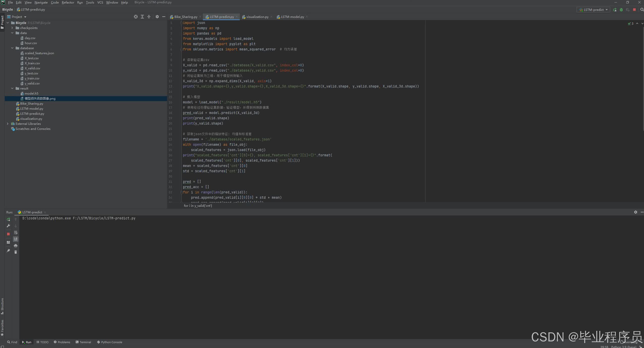Click the Select Opened File target icon
The image size is (644, 348).
[136, 17]
